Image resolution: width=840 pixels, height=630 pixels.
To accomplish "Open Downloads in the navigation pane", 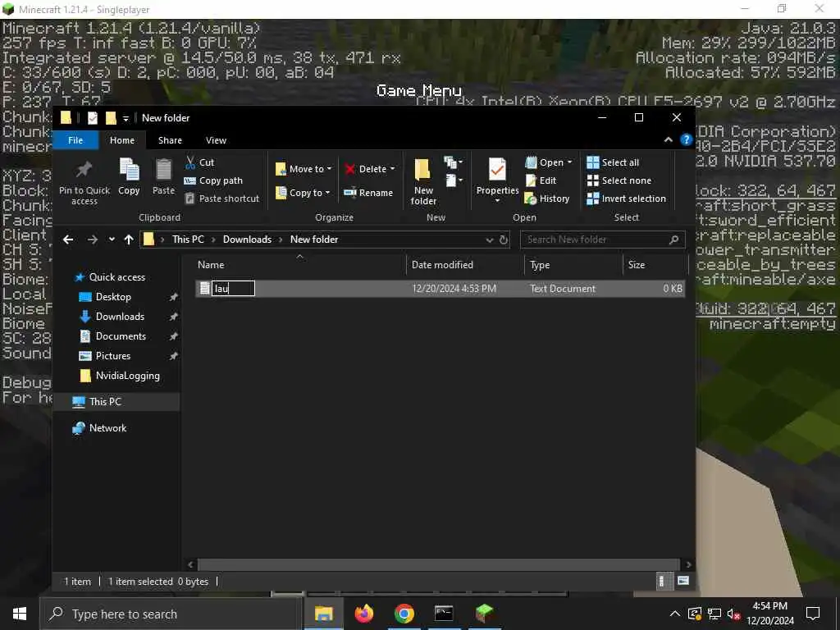I will pos(120,317).
